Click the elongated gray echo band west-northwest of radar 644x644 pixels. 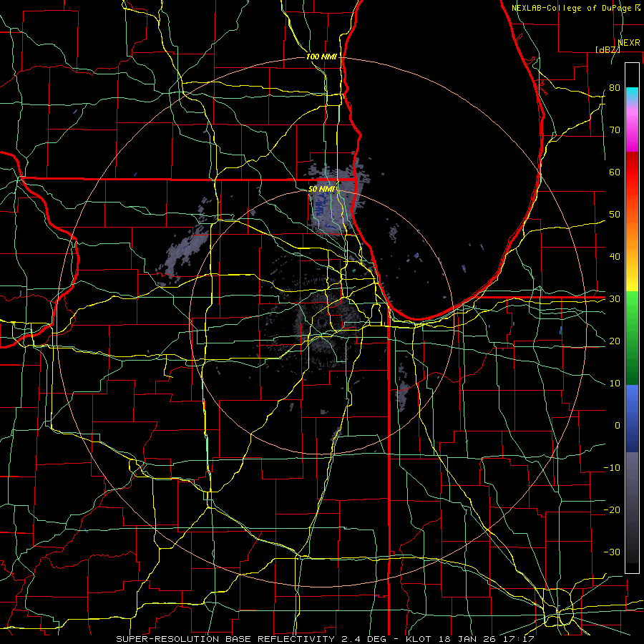coord(185,246)
